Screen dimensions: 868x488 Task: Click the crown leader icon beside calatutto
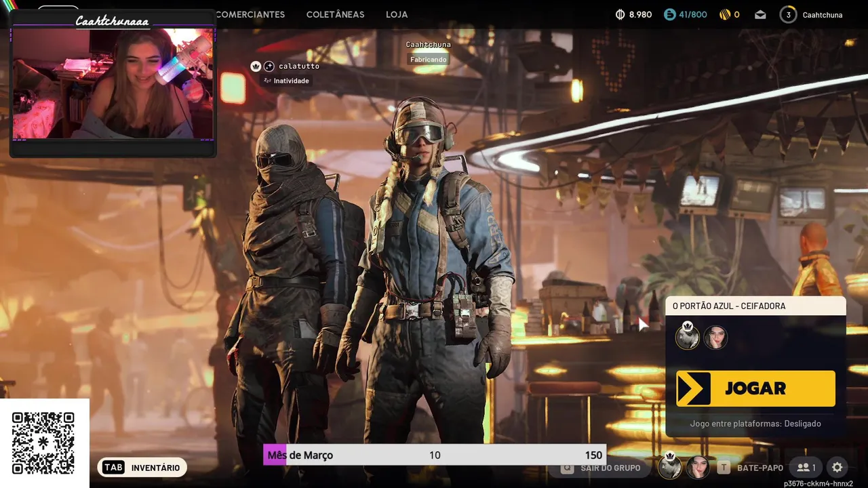(x=256, y=66)
